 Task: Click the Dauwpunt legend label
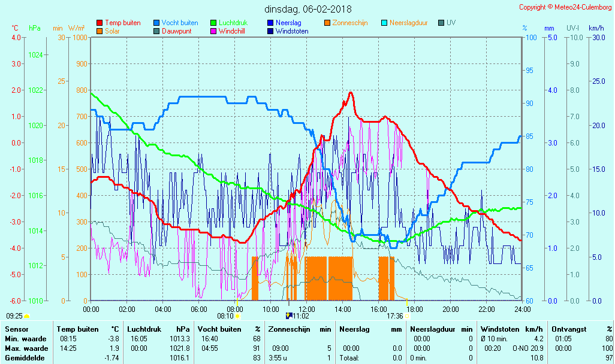[176, 31]
